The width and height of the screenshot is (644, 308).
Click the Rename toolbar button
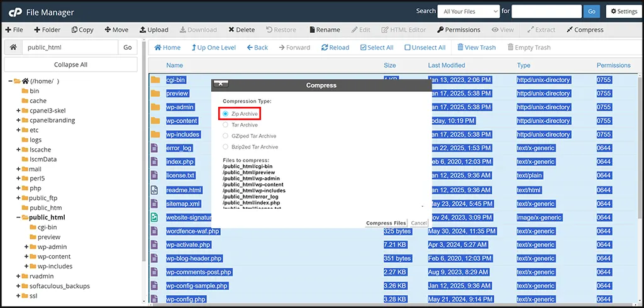tap(325, 30)
